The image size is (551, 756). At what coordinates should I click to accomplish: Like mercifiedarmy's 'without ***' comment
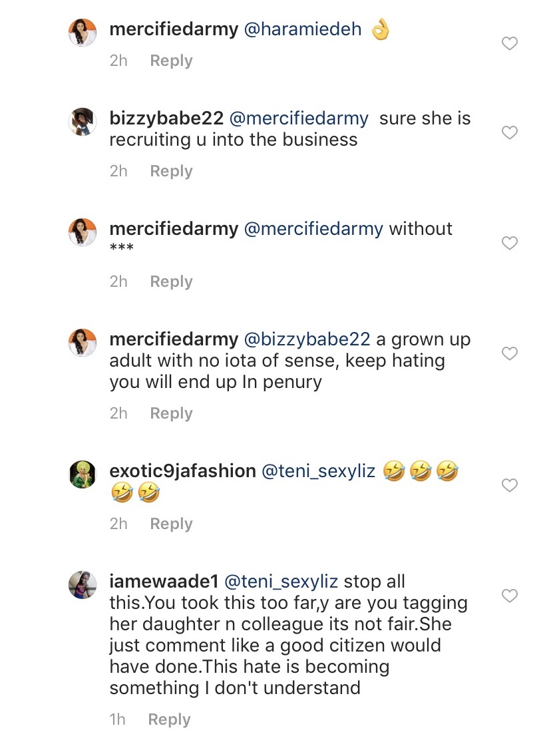(510, 243)
